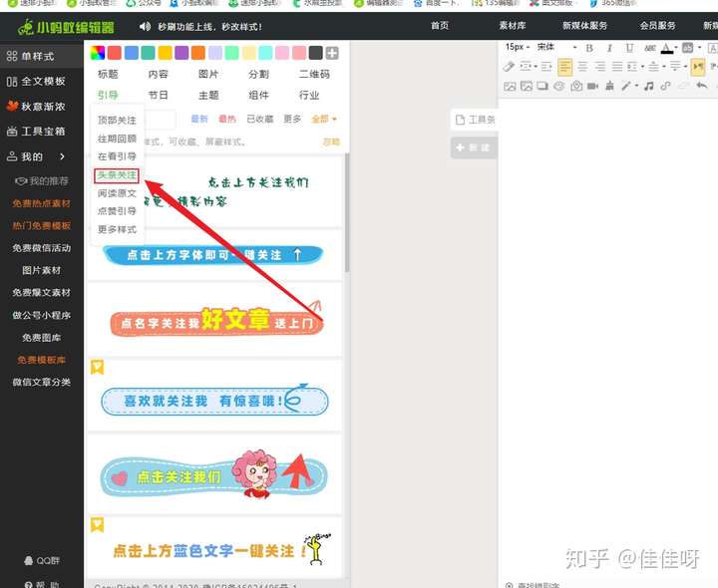This screenshot has width=718, height=588.
Task: Toggle justified text alignment
Action: click(617, 67)
